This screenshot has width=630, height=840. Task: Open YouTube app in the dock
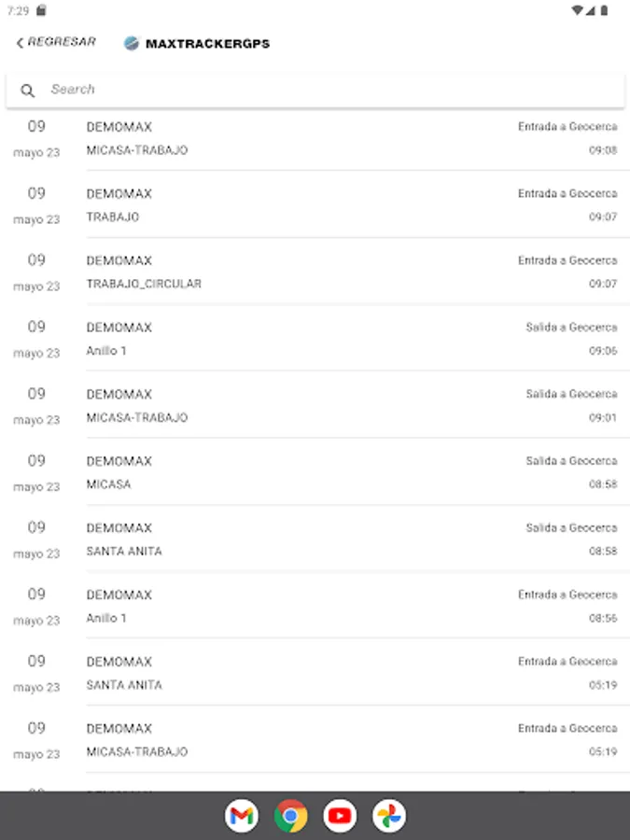pyautogui.click(x=340, y=817)
